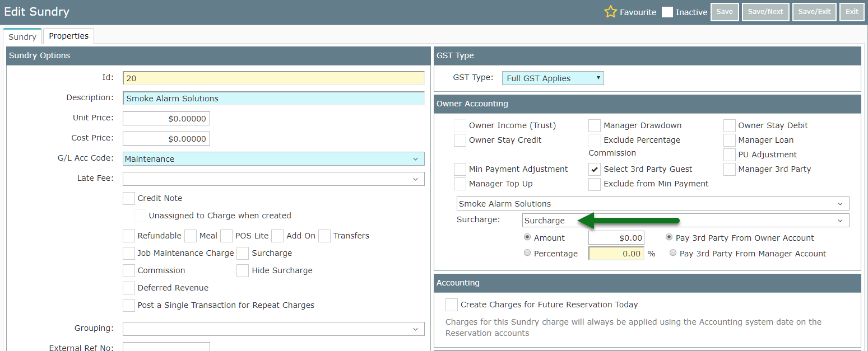Tick the Owner Stay Credit checkbox
The width and height of the screenshot is (868, 351).
tap(460, 140)
